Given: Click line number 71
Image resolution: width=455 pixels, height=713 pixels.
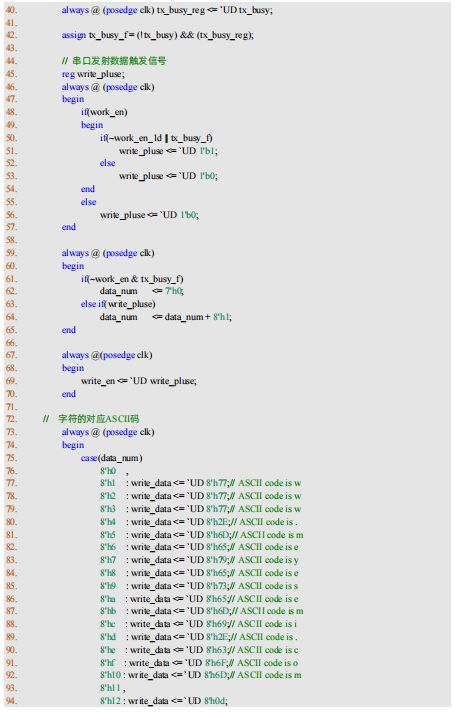Looking at the screenshot, I should pyautogui.click(x=11, y=407).
